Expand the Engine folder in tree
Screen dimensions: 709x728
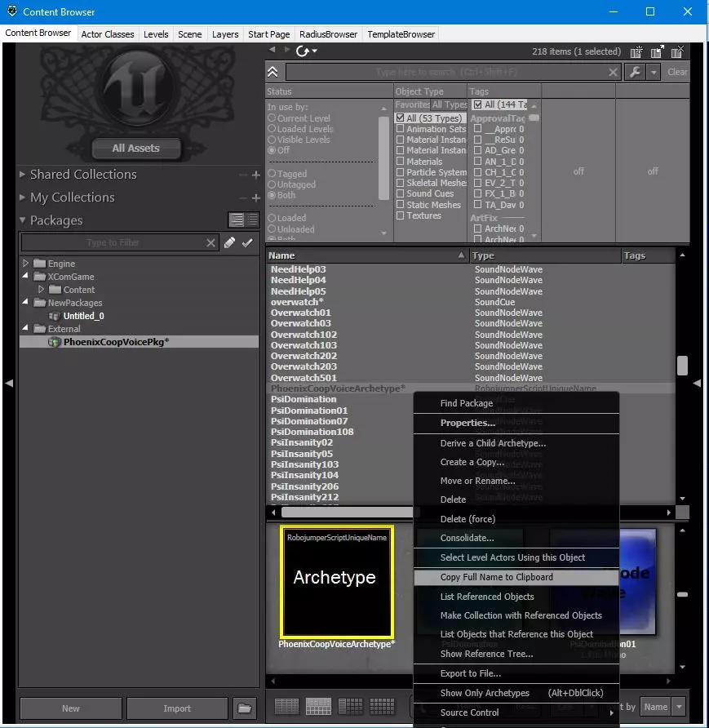pos(26,264)
